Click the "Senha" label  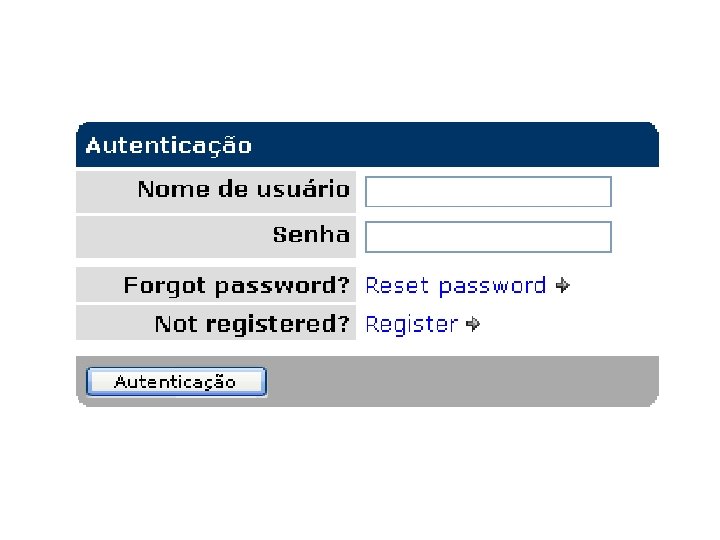click(x=311, y=235)
